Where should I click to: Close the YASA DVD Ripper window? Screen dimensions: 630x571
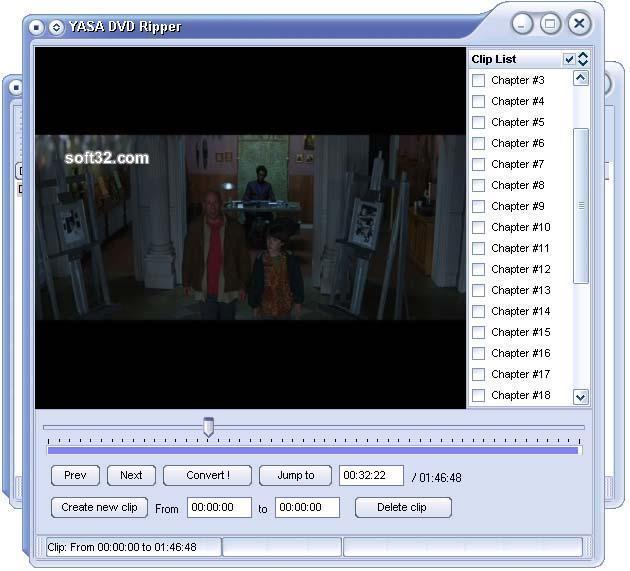pyautogui.click(x=579, y=23)
